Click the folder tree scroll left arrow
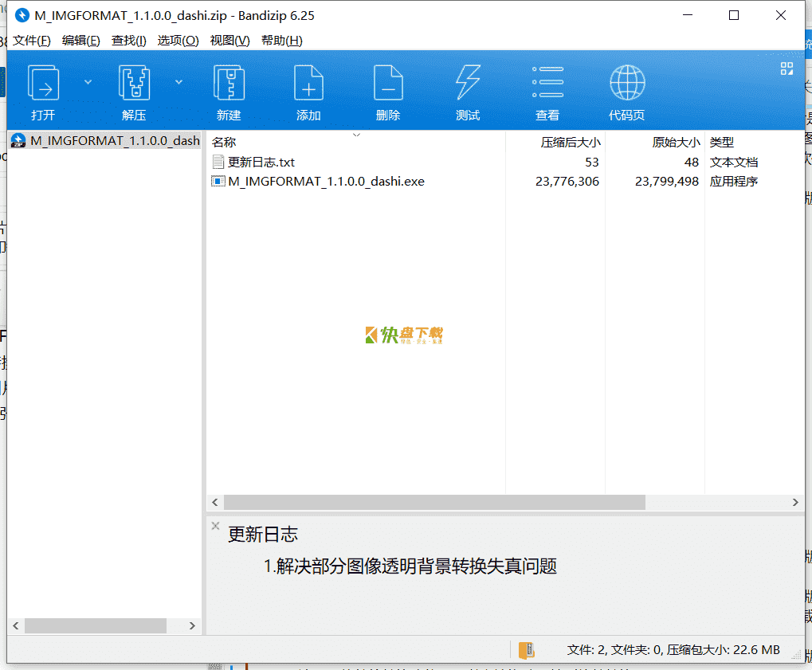Viewport: 812px width, 670px height. [x=16, y=625]
